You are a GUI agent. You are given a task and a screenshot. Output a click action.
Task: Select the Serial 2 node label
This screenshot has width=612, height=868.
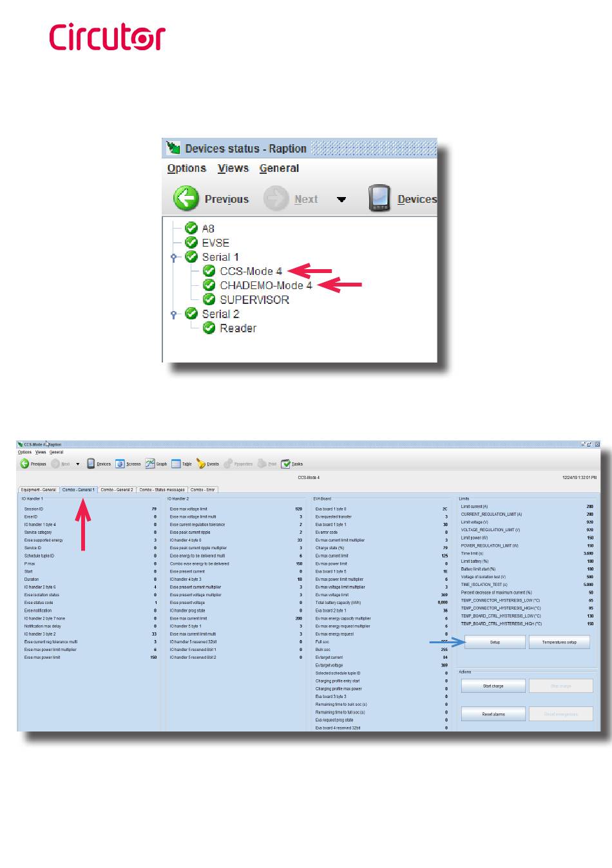coord(220,314)
